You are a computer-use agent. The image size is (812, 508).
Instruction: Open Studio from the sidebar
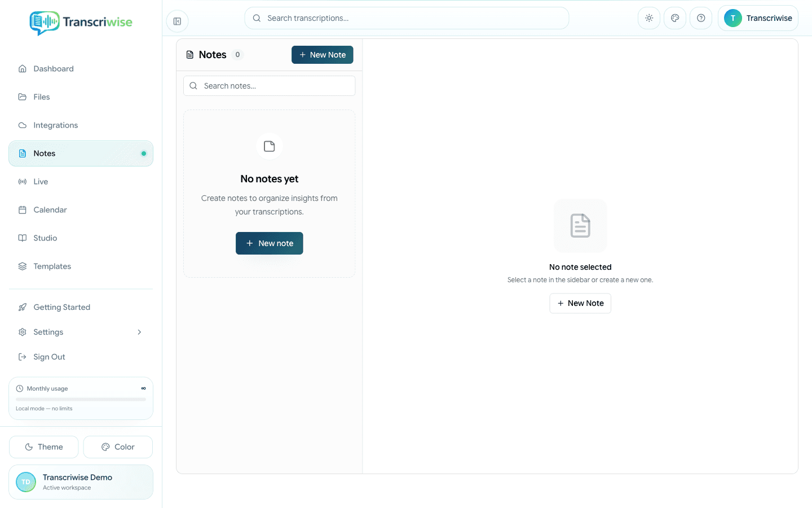coord(81,238)
